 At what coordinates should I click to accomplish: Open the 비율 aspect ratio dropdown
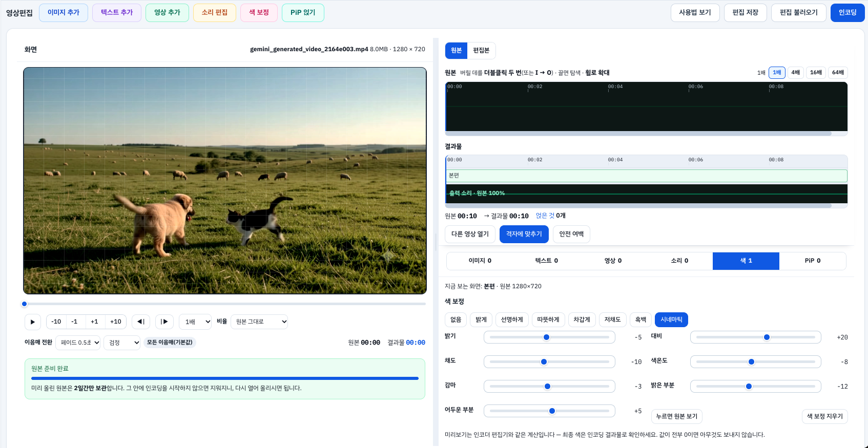(x=259, y=322)
